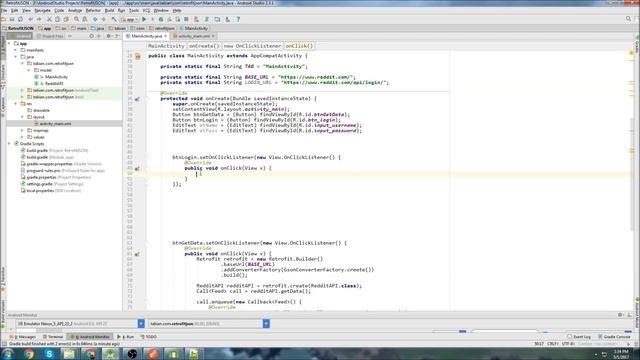
Task: Click the Save All toolbar icon
Action: [12, 19]
